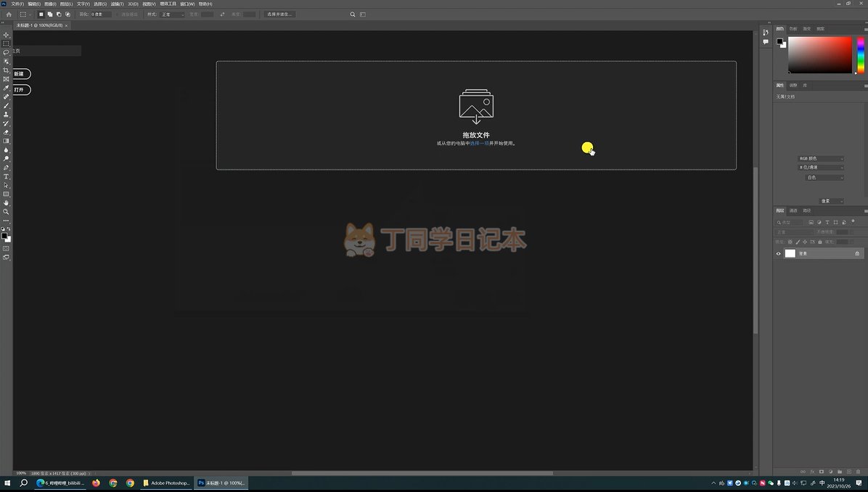Click the Home icon in options bar
This screenshot has height=492, width=868.
tap(9, 15)
